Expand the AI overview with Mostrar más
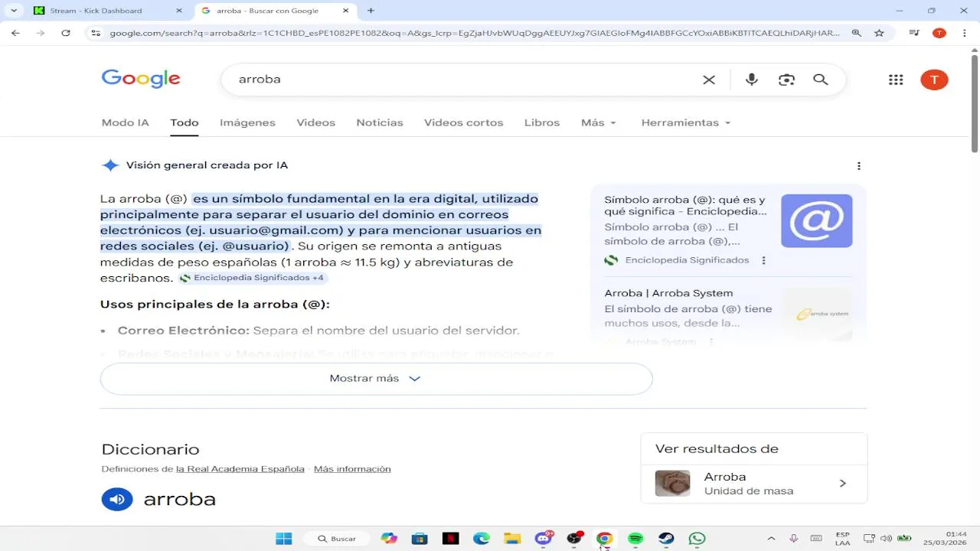 tap(376, 379)
